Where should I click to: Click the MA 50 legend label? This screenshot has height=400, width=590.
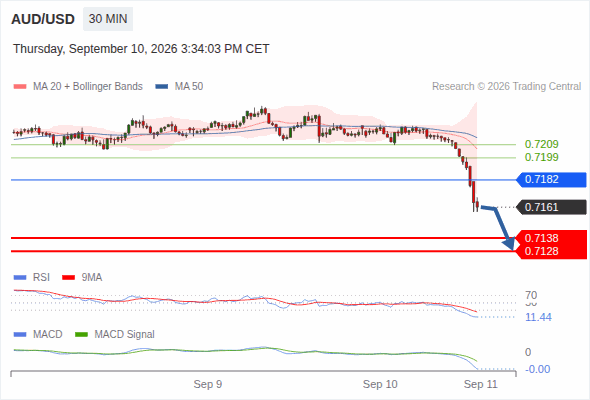coord(189,87)
